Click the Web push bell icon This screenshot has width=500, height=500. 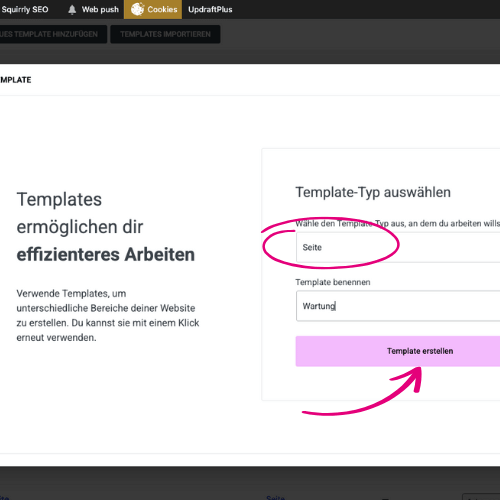[72, 10]
